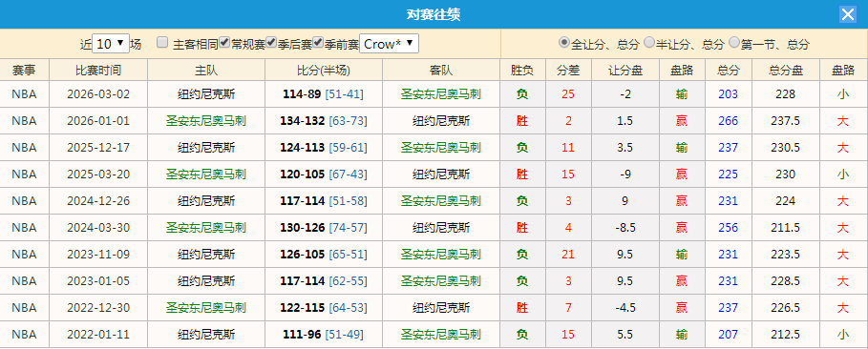Screen dimensions: 868x349
Task: Click point difference 25 on 2026-03-02
Action: 568,94
